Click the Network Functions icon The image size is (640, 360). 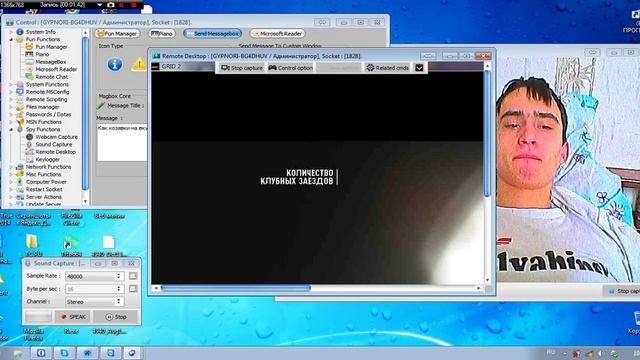[x=20, y=167]
